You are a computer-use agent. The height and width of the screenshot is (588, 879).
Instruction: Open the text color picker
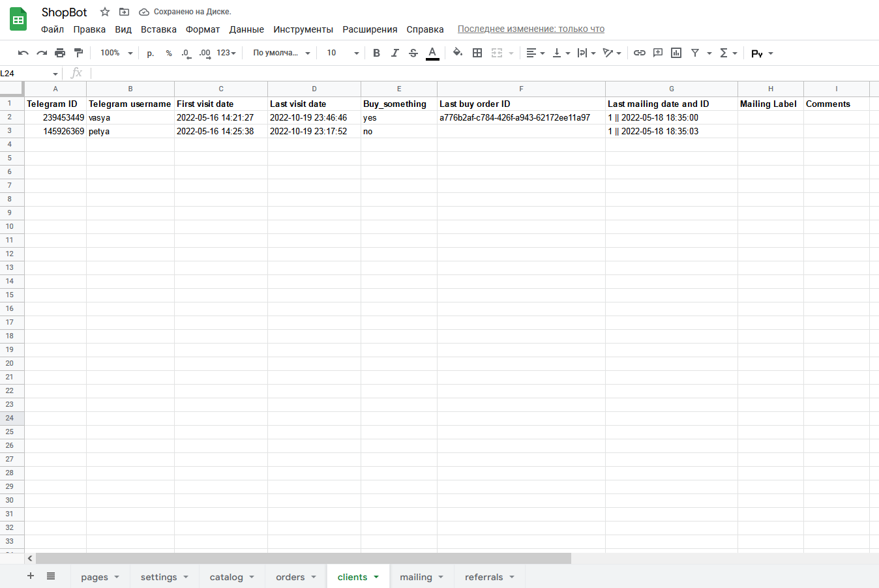[x=432, y=53]
